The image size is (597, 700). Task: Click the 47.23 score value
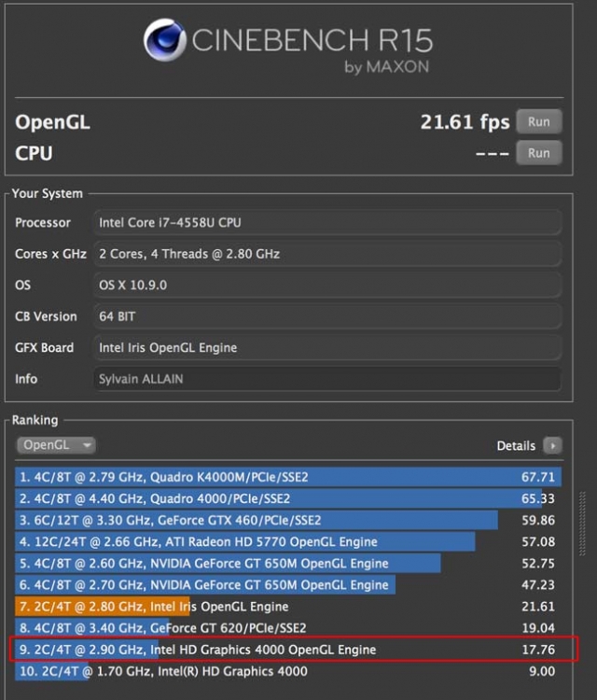point(538,585)
